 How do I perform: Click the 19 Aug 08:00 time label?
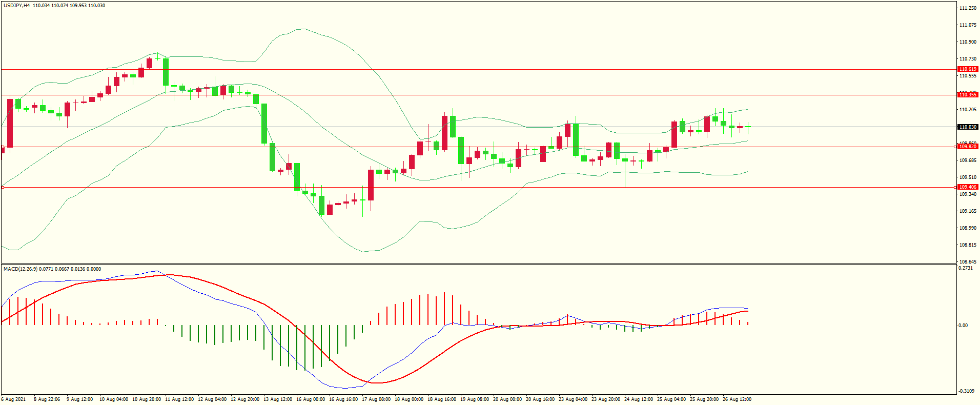(475, 399)
